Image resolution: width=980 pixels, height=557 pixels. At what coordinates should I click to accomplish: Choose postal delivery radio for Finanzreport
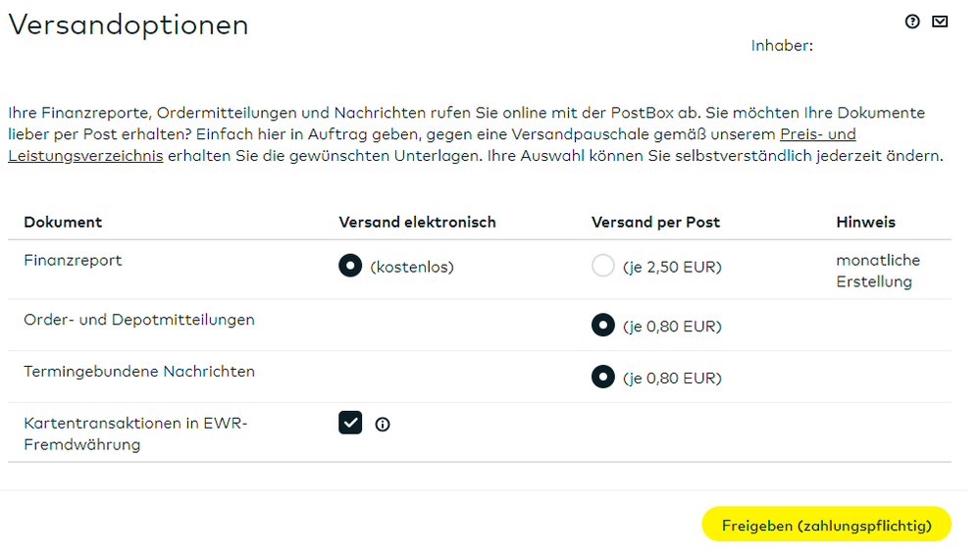tap(603, 266)
